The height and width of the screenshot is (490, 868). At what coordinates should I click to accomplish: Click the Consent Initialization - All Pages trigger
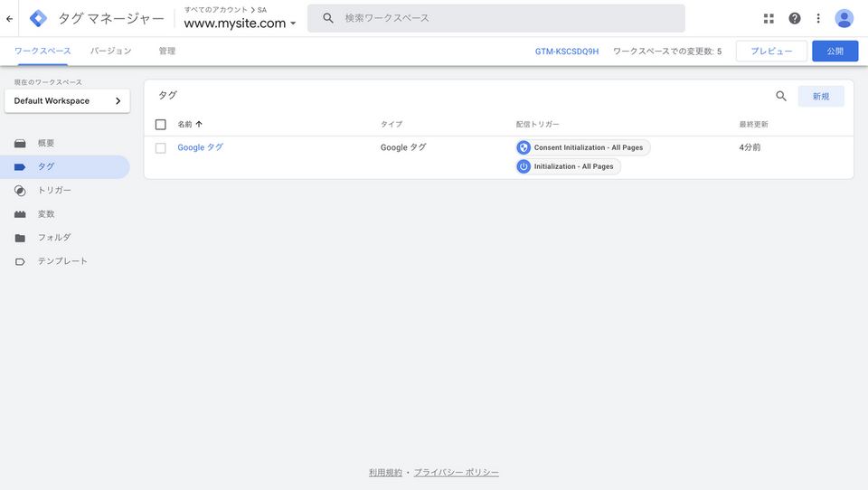(583, 147)
